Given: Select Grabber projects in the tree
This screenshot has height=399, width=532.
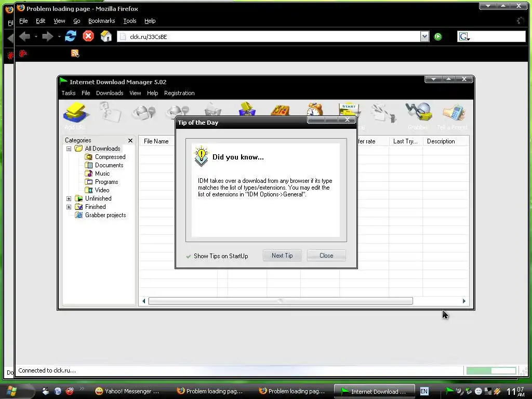Looking at the screenshot, I should (105, 215).
